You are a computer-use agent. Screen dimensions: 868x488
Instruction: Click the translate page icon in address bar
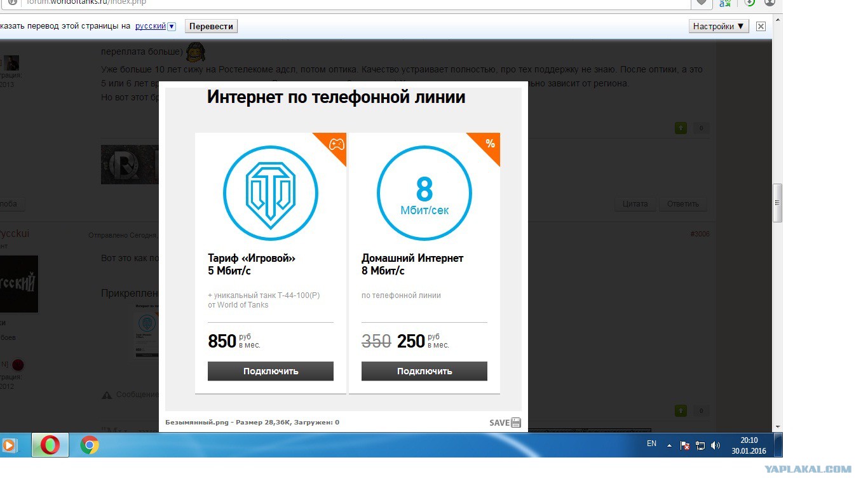725,3
